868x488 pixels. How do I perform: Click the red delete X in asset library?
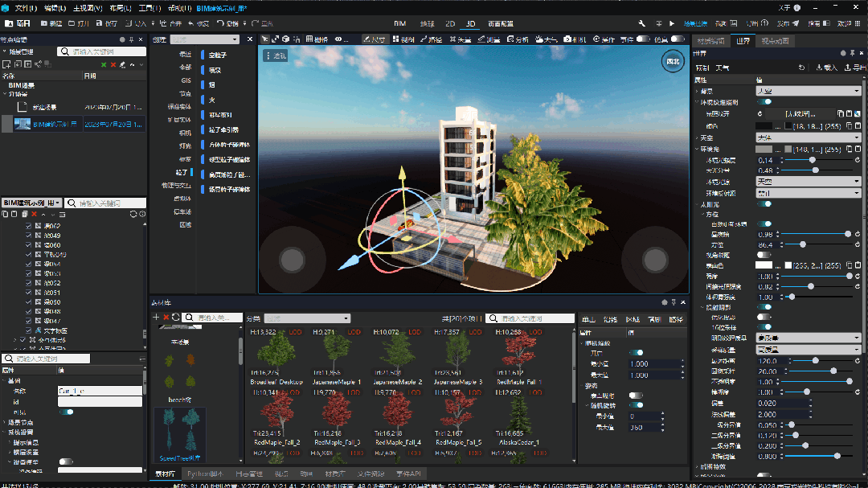click(166, 318)
